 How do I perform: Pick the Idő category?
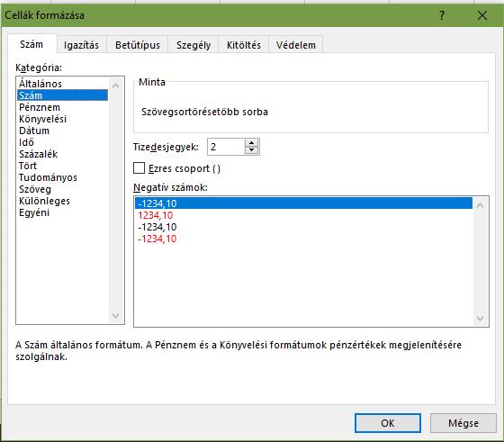tap(63, 142)
